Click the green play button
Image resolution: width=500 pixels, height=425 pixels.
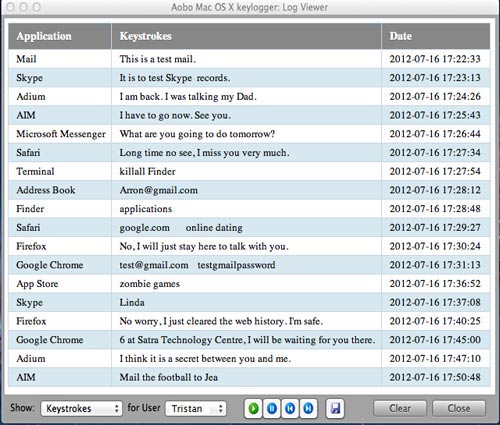pyautogui.click(x=254, y=408)
